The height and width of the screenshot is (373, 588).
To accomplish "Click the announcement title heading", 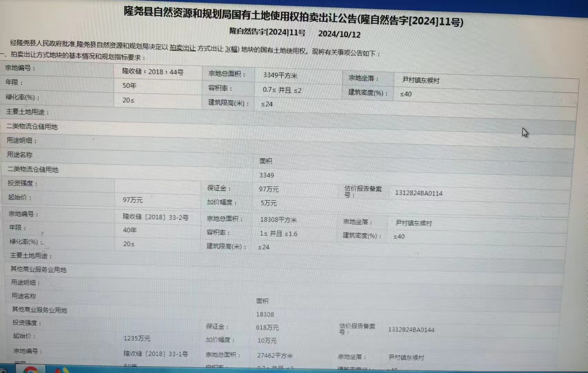I will (x=293, y=16).
